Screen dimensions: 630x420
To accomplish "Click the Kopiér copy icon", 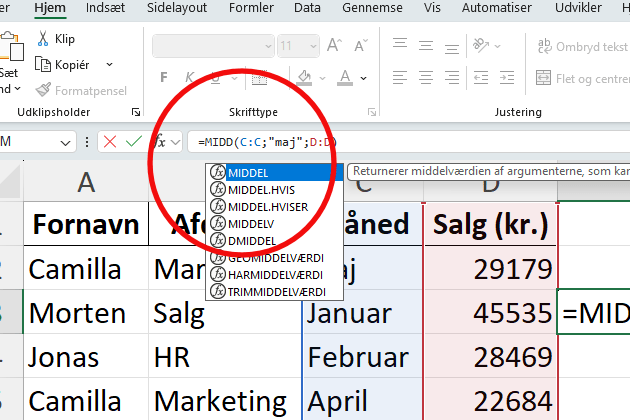I will tap(43, 65).
